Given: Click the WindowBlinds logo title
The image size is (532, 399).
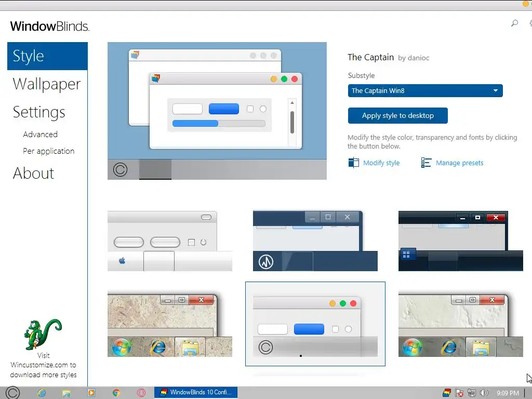Looking at the screenshot, I should coord(49,26).
